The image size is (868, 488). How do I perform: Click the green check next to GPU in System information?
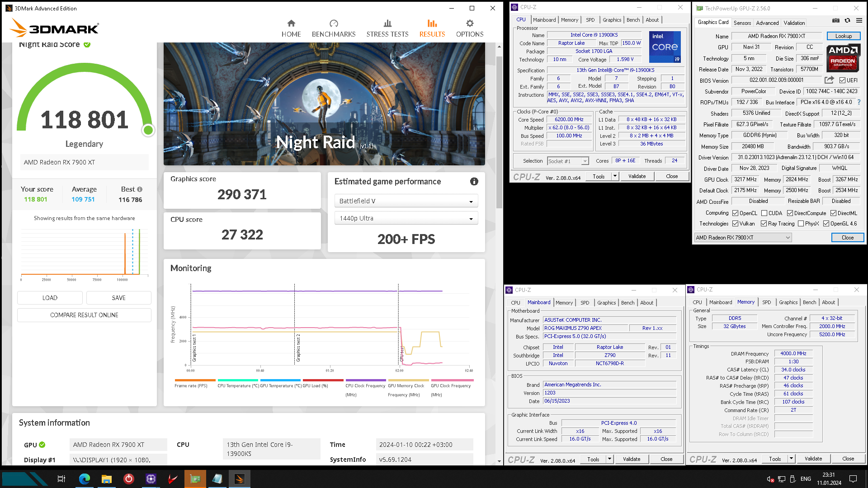pyautogui.click(x=42, y=445)
